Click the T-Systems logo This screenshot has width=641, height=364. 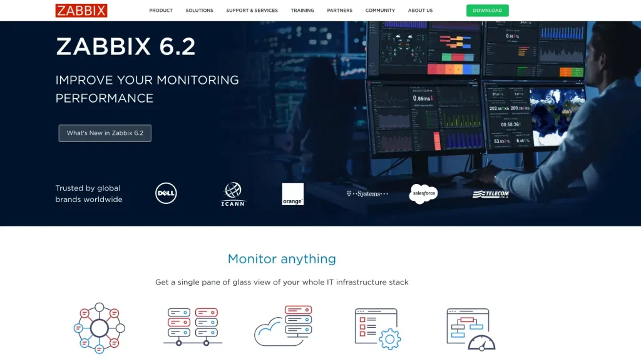[x=367, y=194]
